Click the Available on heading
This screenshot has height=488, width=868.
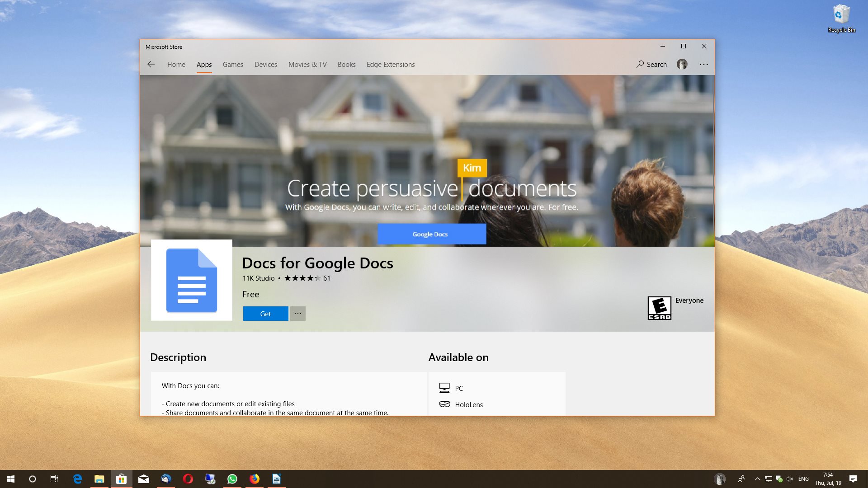(x=458, y=357)
